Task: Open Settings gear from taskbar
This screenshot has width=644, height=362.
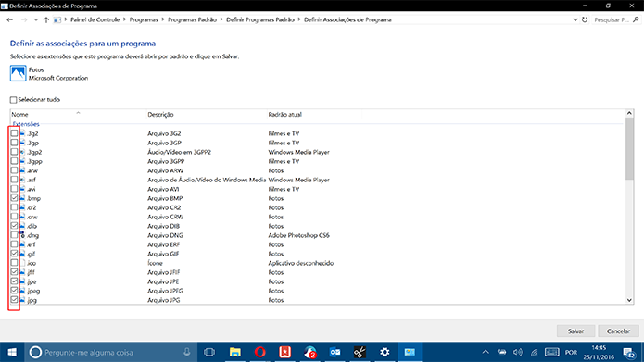Action: point(385,352)
